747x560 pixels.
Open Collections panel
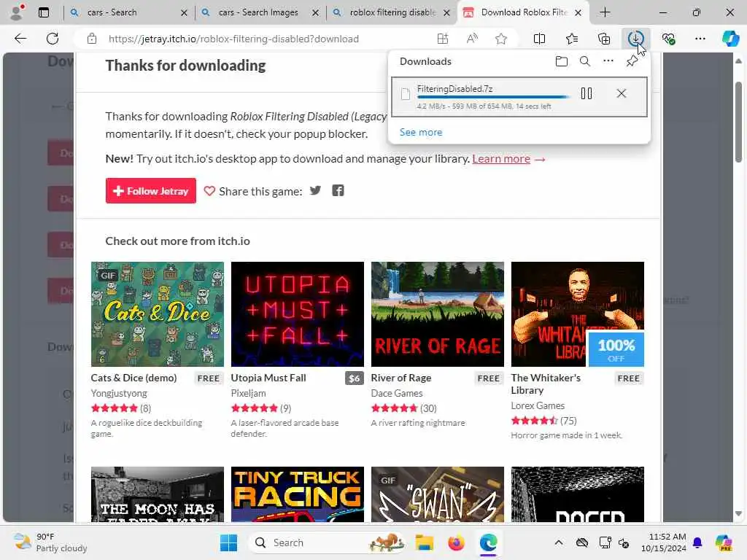tap(603, 39)
